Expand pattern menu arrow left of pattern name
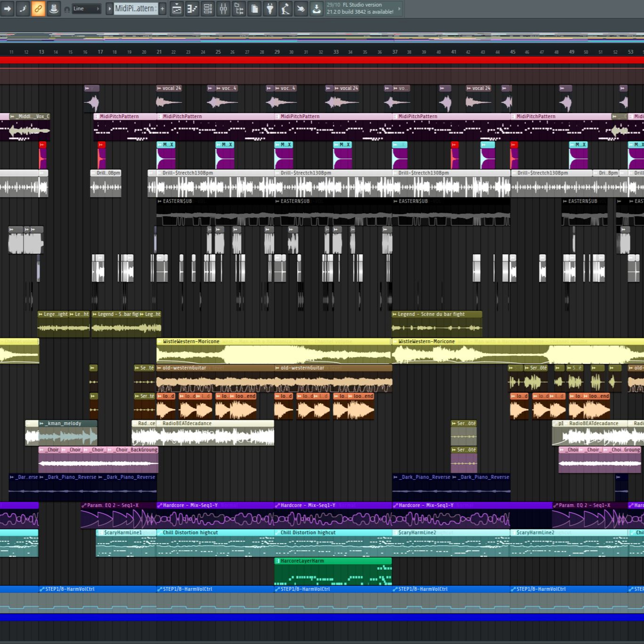Viewport: 644px width, 644px height. pos(109,9)
